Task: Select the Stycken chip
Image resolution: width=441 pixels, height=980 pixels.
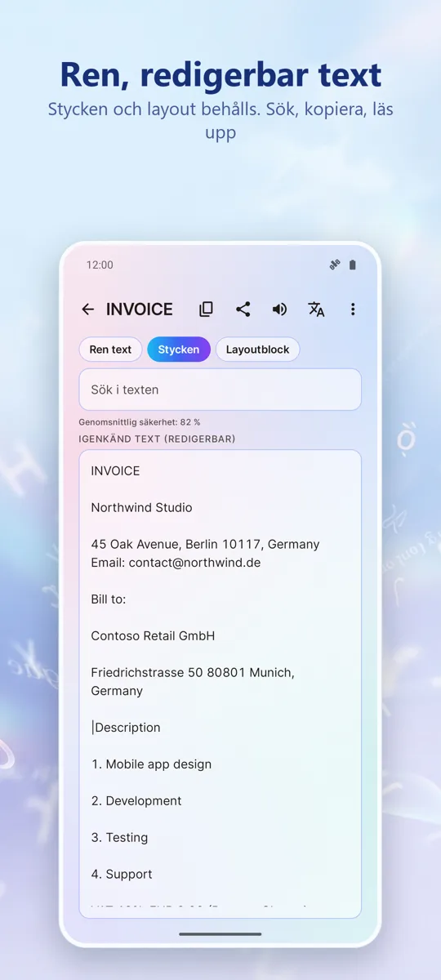Action: (179, 350)
